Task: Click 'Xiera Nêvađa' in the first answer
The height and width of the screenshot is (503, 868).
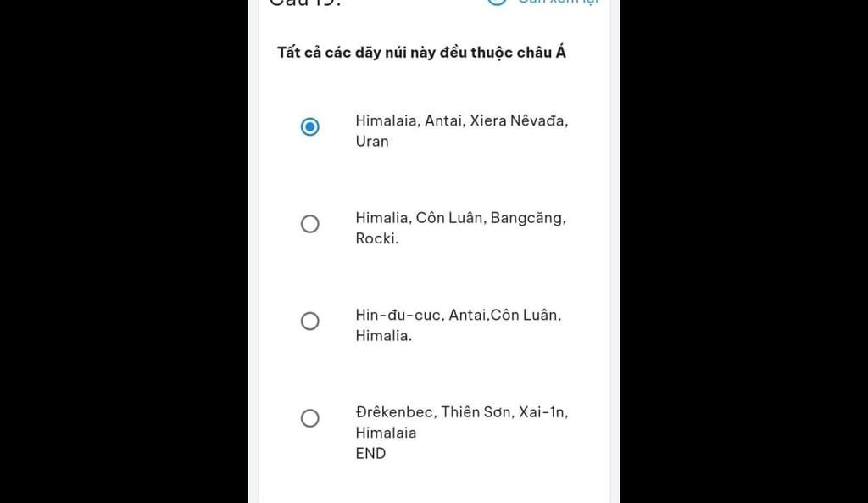Action: click(x=517, y=120)
